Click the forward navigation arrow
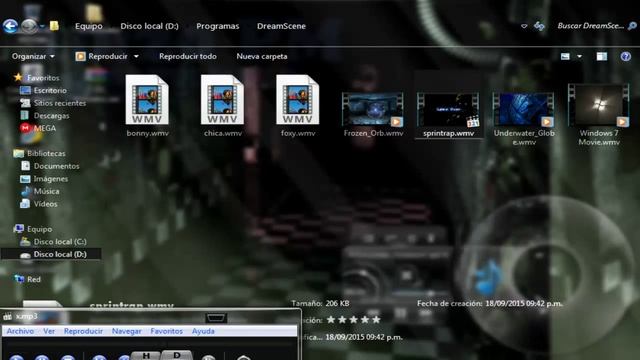 pos(29,26)
